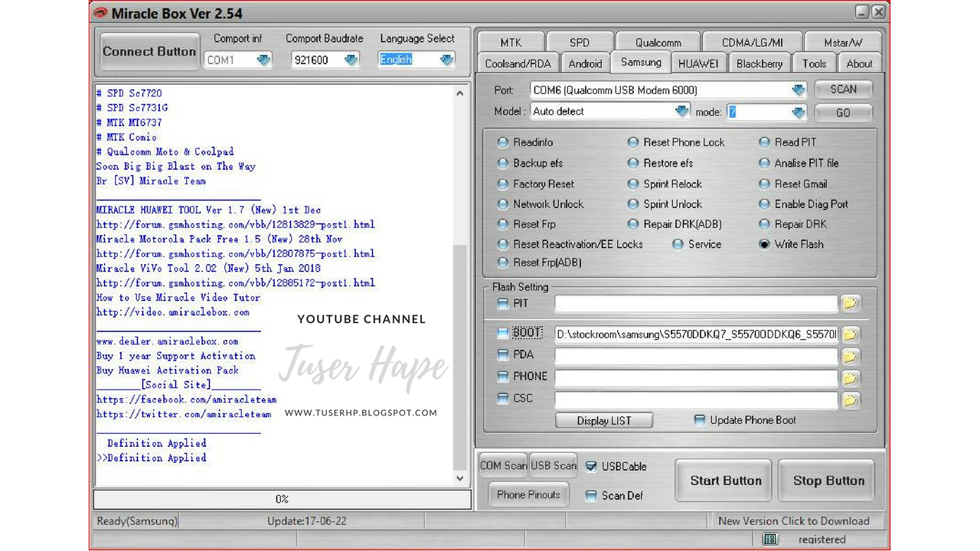Select the Reset Frp(ADB) option

503,262
